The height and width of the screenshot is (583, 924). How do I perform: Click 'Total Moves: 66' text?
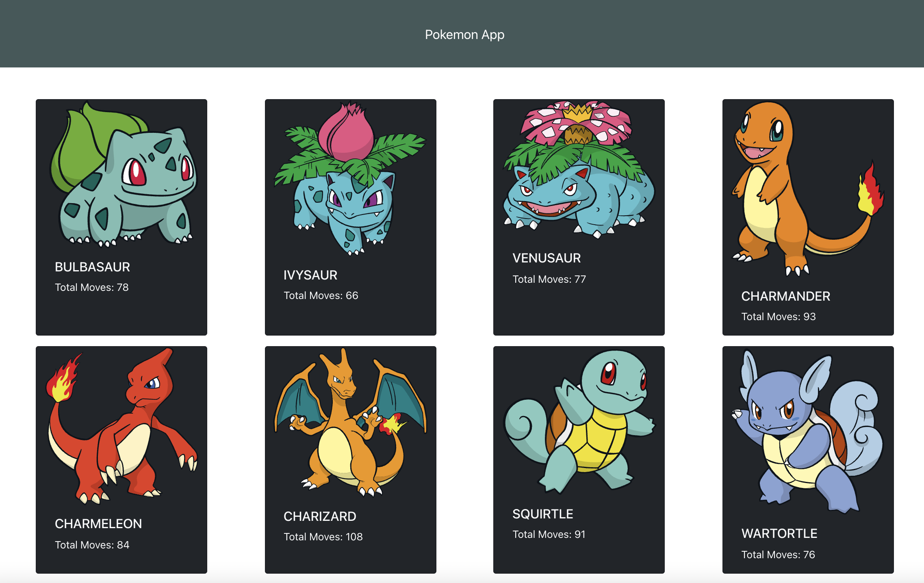[x=321, y=295]
